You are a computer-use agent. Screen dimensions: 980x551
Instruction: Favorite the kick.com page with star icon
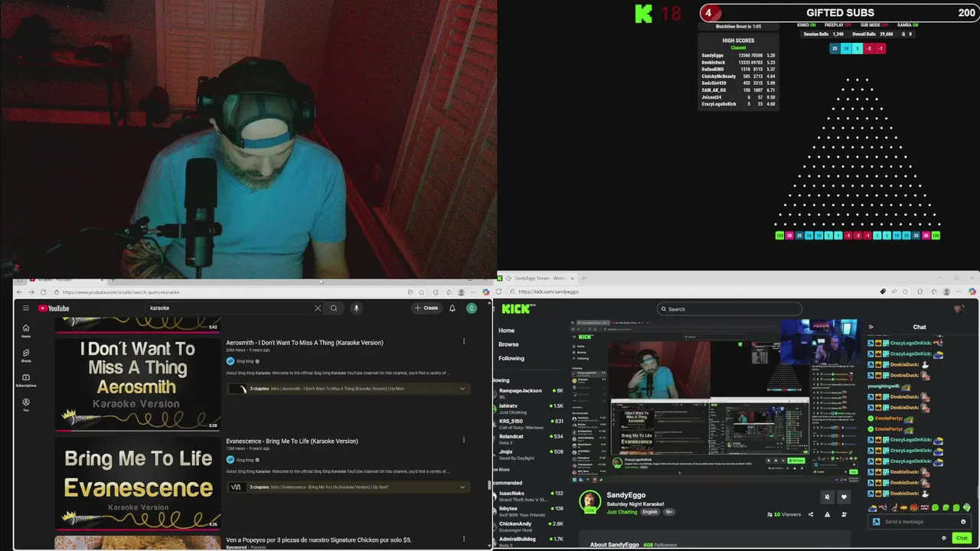coord(905,292)
